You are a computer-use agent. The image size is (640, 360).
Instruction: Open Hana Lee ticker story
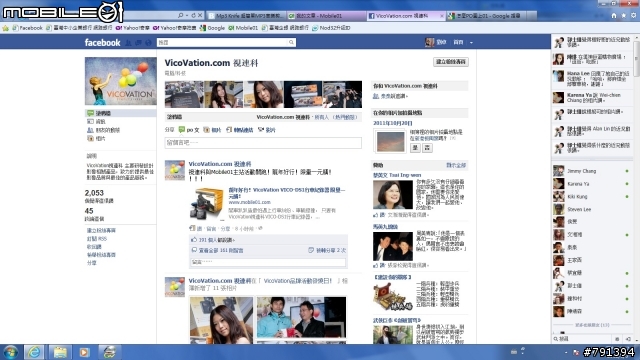tap(591, 78)
